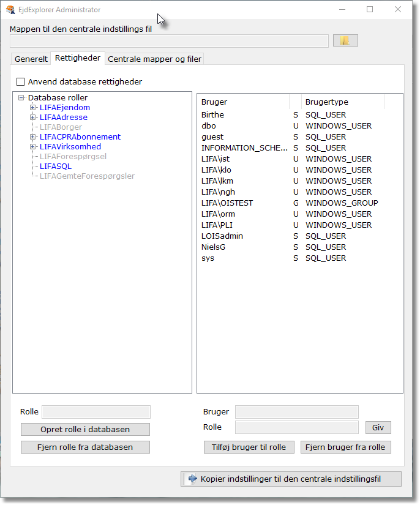Screen dimensions: 420x505
Task: Switch to the Generelt tab
Action: point(31,59)
